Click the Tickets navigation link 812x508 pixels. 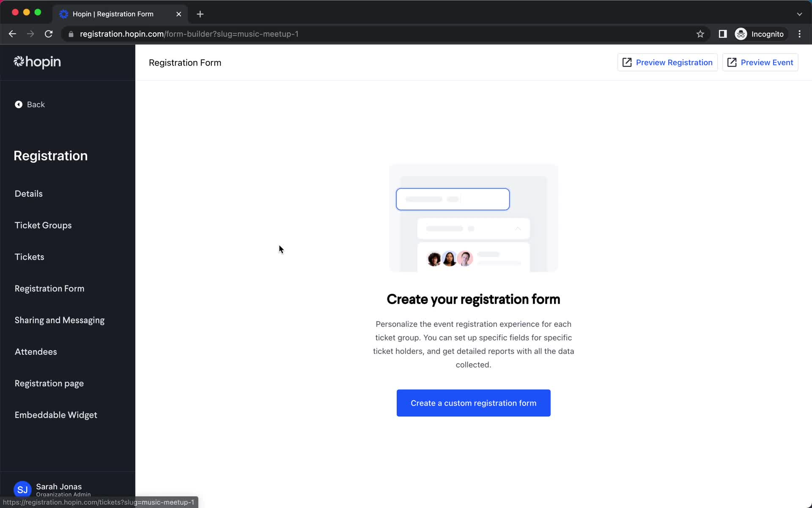coord(29,257)
